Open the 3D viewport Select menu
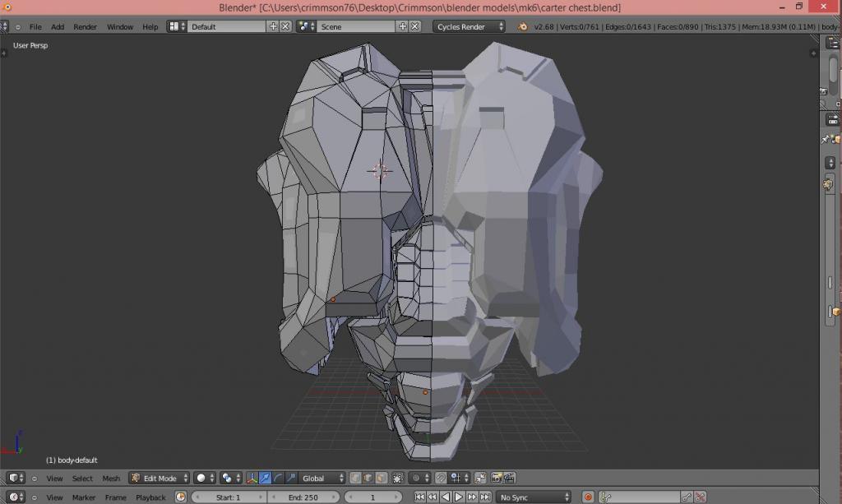This screenshot has height=504, width=842. click(x=82, y=479)
